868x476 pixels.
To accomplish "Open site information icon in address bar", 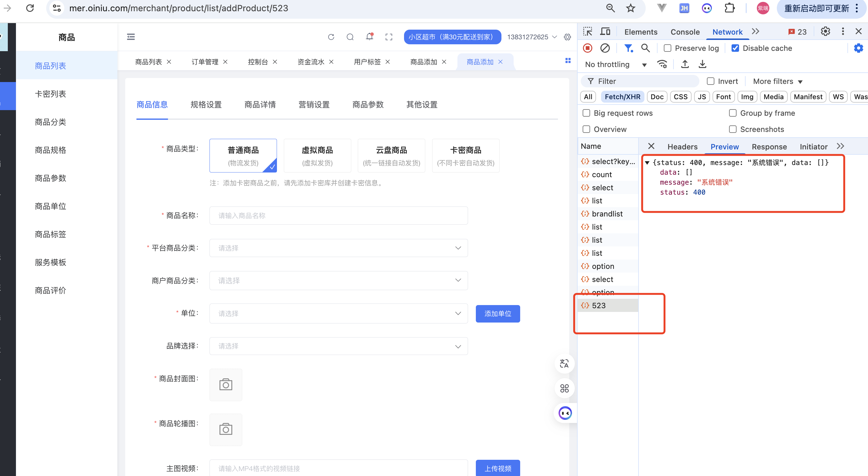I will coord(57,8).
